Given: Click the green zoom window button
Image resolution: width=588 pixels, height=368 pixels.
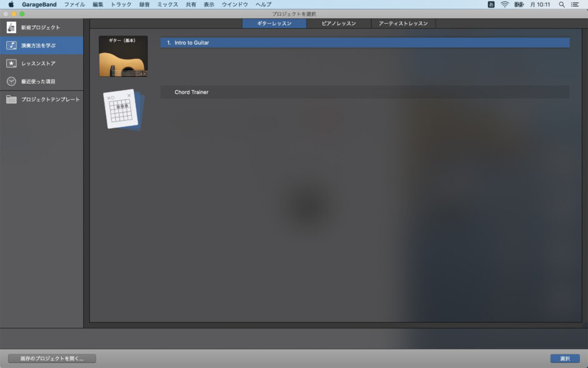Looking at the screenshot, I should click(22, 14).
